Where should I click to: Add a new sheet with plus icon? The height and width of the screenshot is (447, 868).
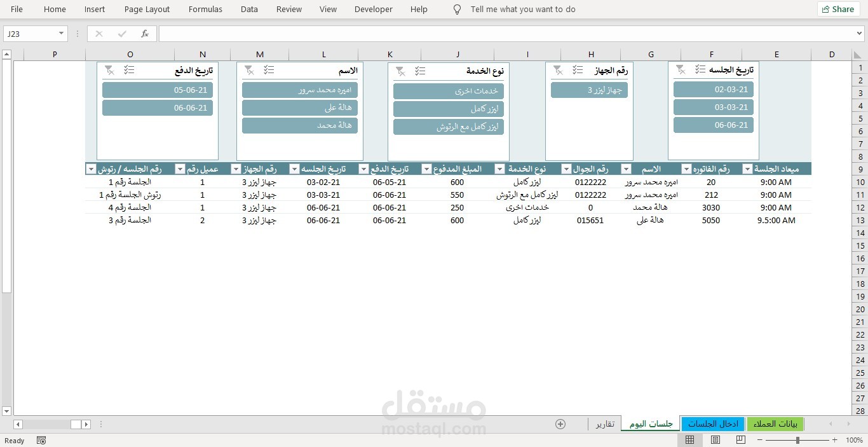click(x=560, y=424)
